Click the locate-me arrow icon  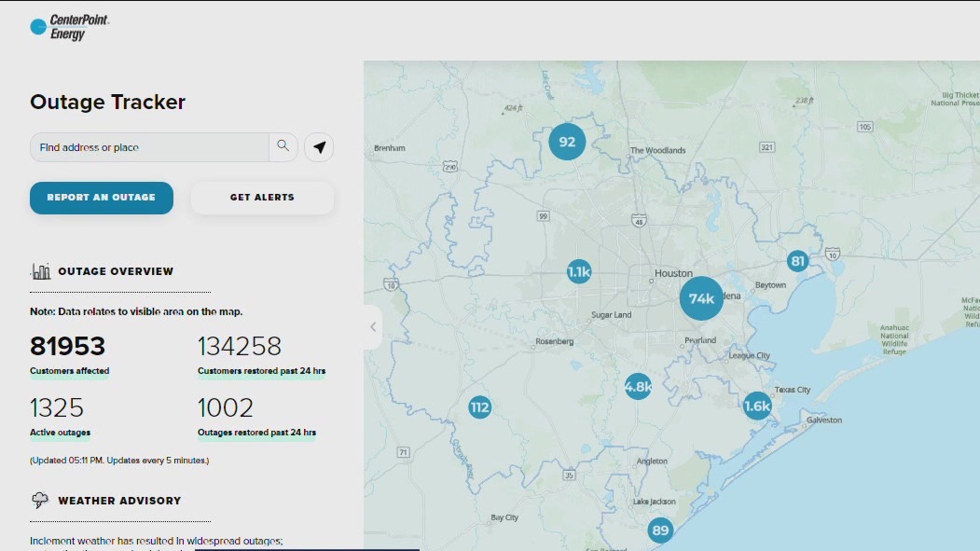(x=319, y=147)
